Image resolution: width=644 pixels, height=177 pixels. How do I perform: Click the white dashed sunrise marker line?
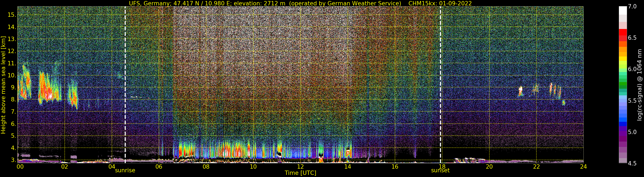click(125, 85)
